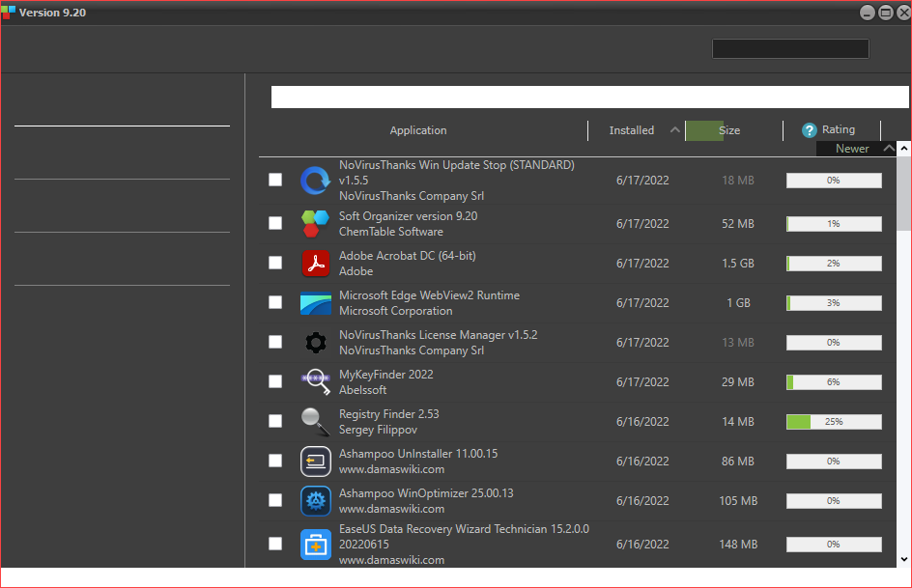Viewport: 912px width, 588px height.
Task: Click the 148 MB size value
Action: (x=738, y=545)
